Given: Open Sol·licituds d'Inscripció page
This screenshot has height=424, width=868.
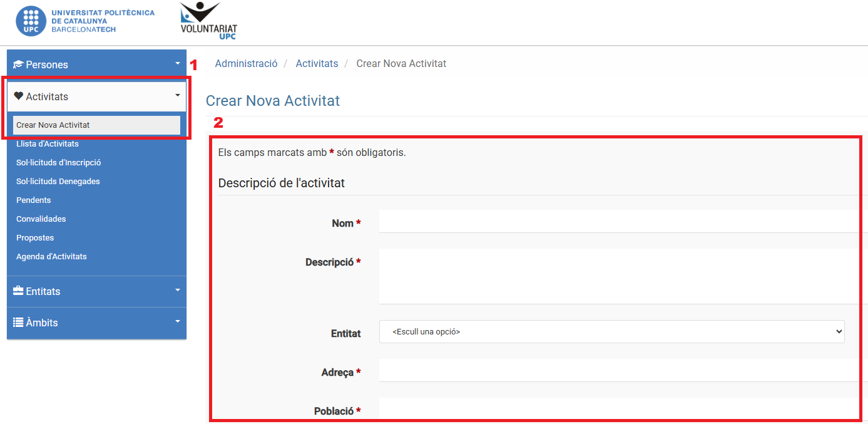Looking at the screenshot, I should [58, 163].
